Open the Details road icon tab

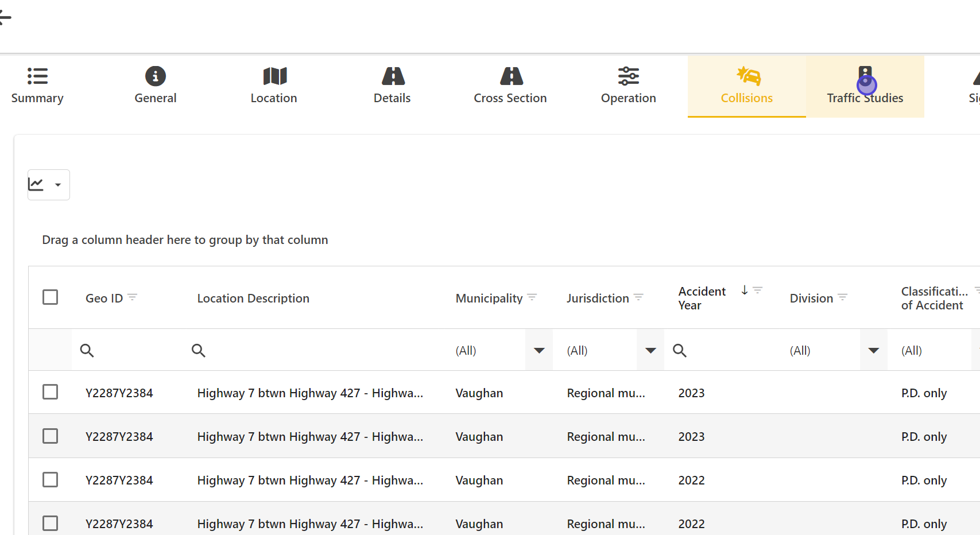click(x=393, y=76)
